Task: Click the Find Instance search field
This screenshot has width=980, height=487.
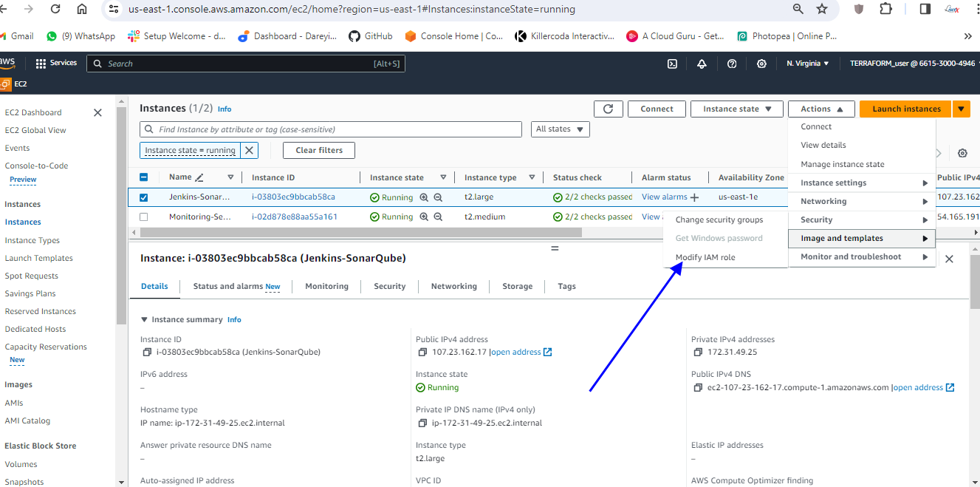Action: click(332, 129)
